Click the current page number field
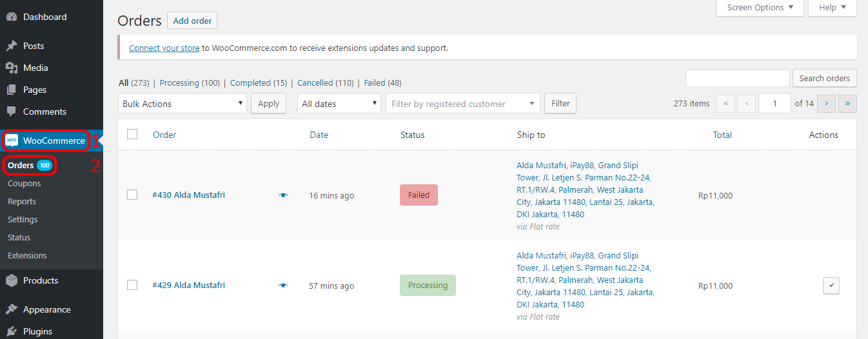868x339 pixels. click(774, 103)
